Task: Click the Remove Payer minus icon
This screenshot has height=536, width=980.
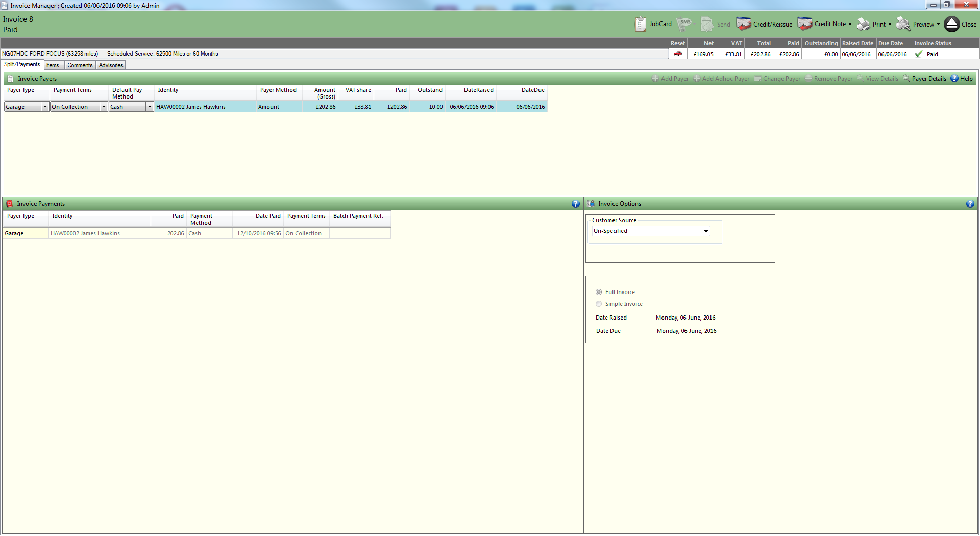Action: point(808,78)
